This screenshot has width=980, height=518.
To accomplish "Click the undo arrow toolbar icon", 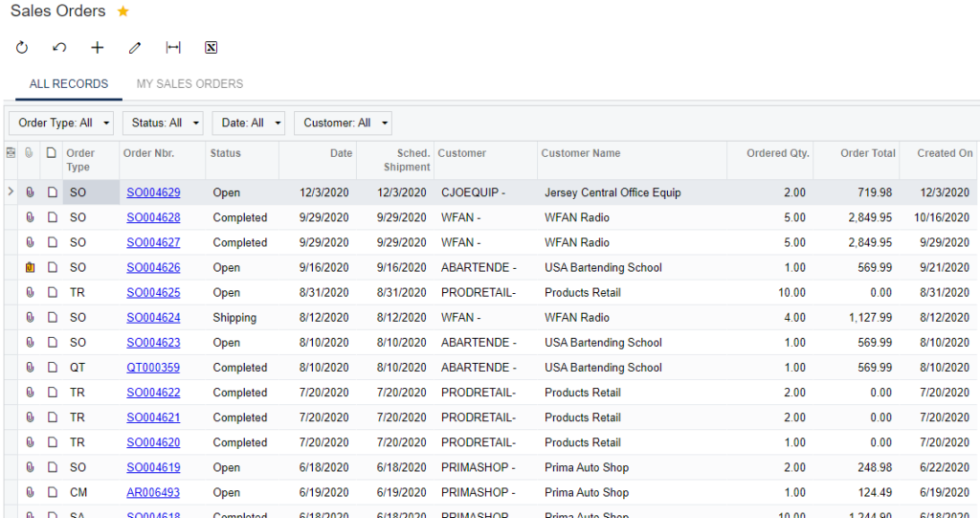I will 59,48.
